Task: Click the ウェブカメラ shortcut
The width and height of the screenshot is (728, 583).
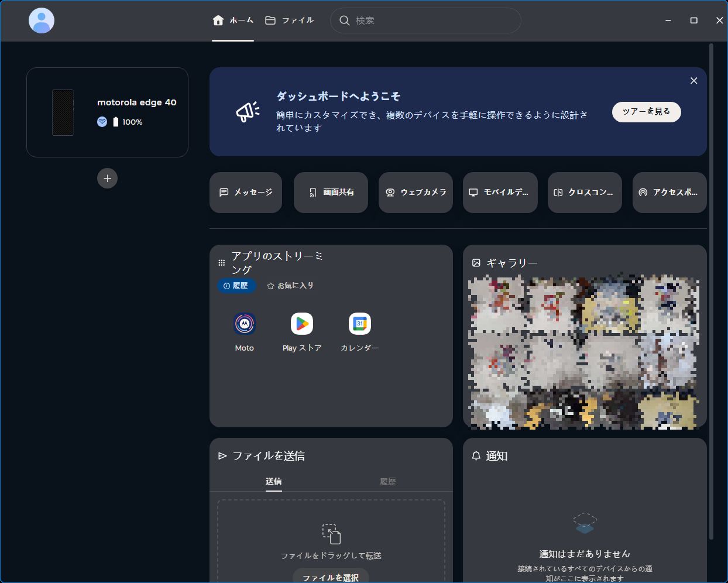Action: [x=415, y=193]
